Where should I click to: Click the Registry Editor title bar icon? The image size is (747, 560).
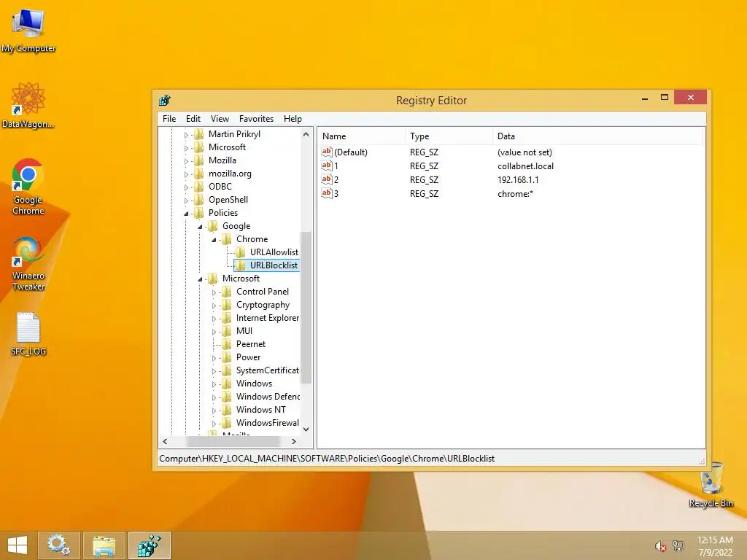tap(165, 100)
